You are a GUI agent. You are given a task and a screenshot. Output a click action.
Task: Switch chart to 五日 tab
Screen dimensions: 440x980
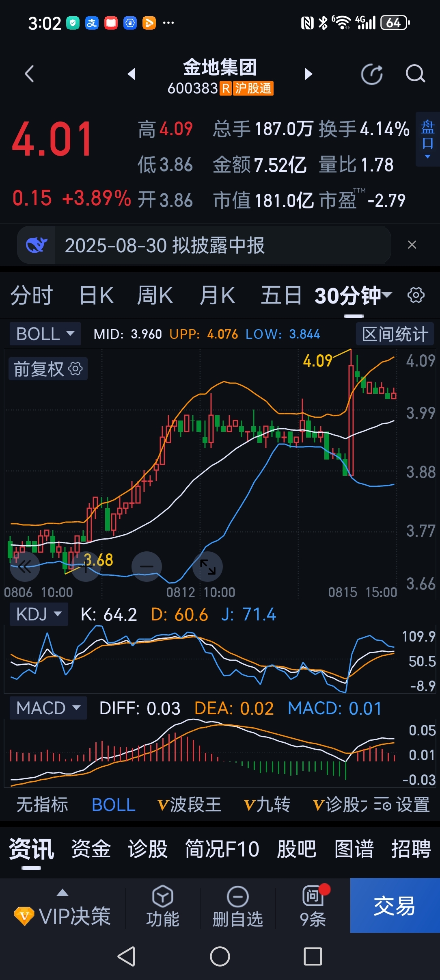coord(281,295)
